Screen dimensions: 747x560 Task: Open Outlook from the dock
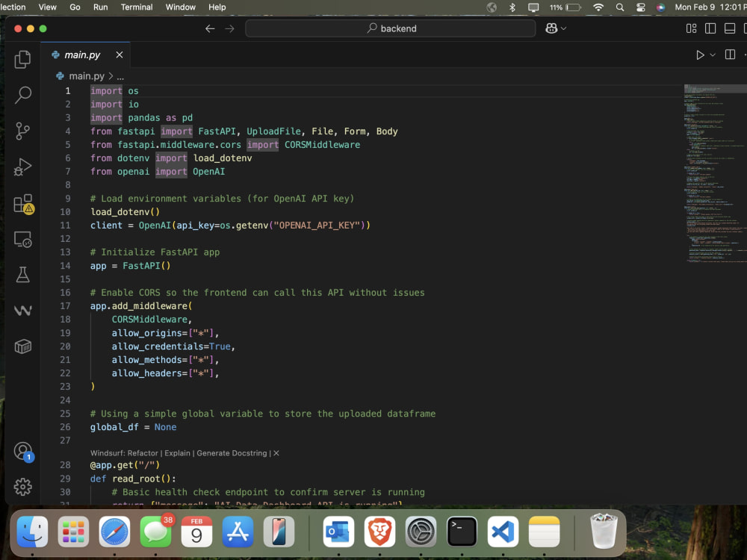[x=338, y=532]
